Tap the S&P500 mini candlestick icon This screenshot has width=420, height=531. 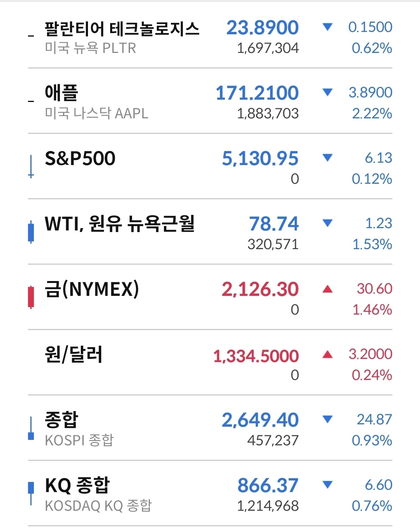[x=31, y=167]
